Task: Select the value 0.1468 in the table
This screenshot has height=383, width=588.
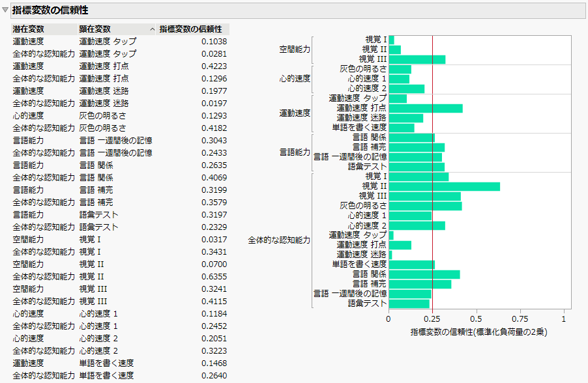Action: [214, 363]
